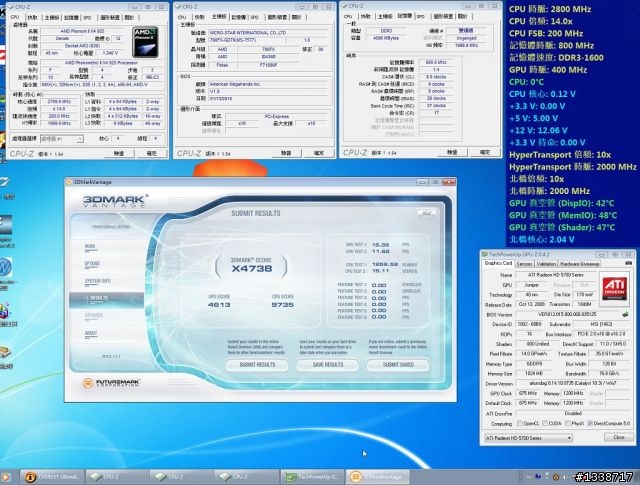The image size is (640, 485).
Task: Open 主機板 tab in the DDR3 memory CPU-Z window
Action: 385,16
